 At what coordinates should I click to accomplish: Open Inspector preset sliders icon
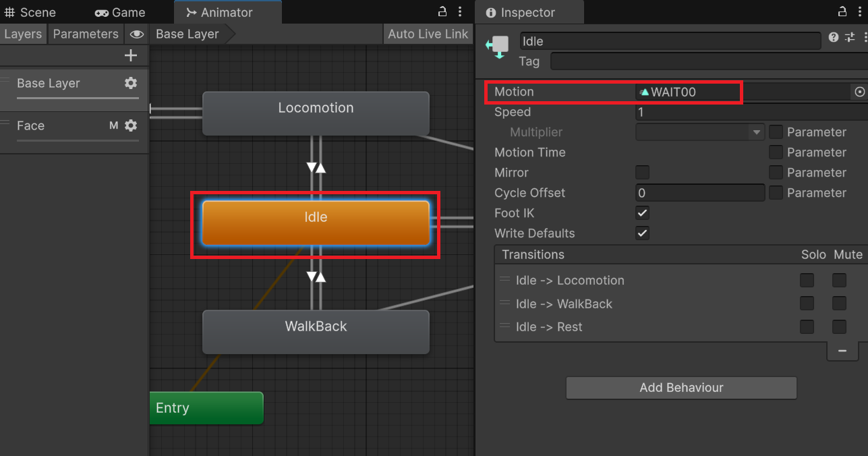coord(850,38)
